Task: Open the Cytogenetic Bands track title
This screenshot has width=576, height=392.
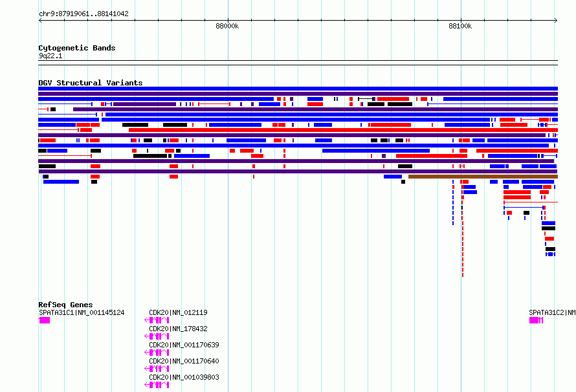Action: click(x=77, y=48)
